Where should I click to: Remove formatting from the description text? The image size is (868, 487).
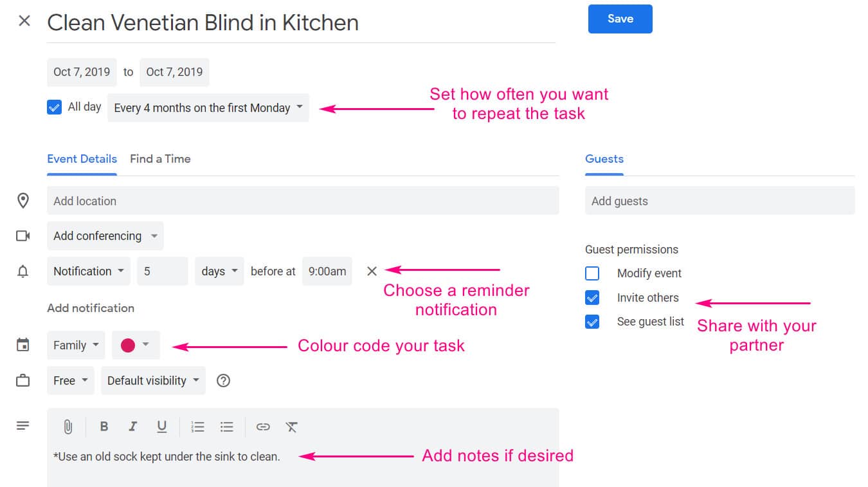[291, 427]
